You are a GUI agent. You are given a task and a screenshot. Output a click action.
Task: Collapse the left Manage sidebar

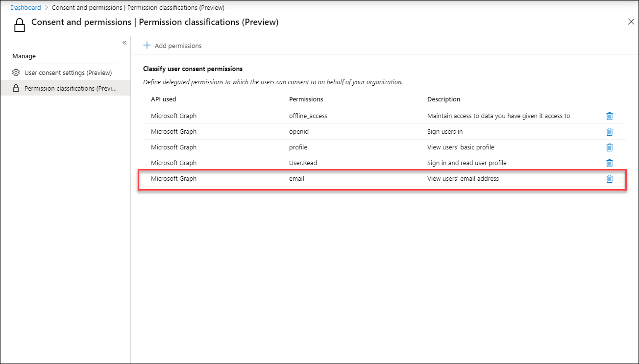click(x=124, y=43)
